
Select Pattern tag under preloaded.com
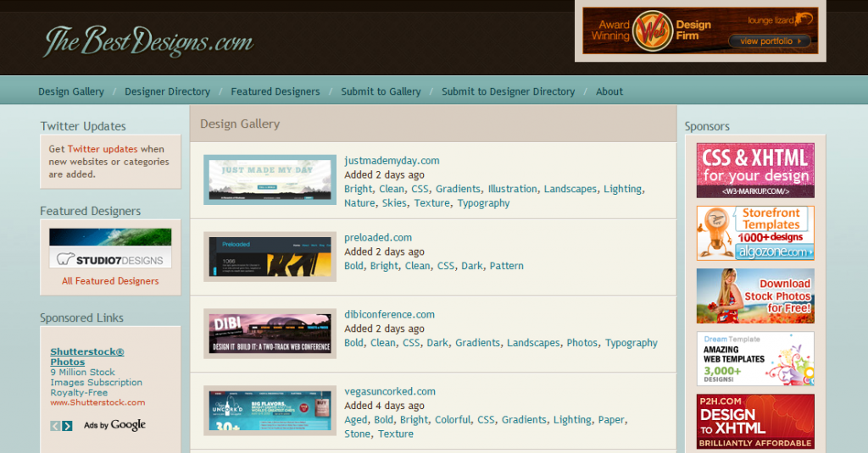(x=507, y=266)
